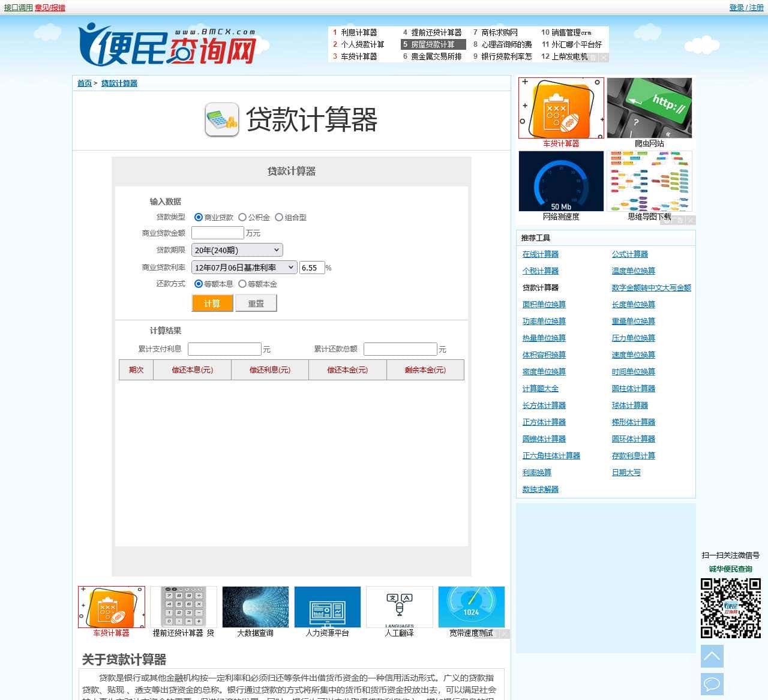Open 提前还贷计算器 in the top ad list

[x=436, y=32]
